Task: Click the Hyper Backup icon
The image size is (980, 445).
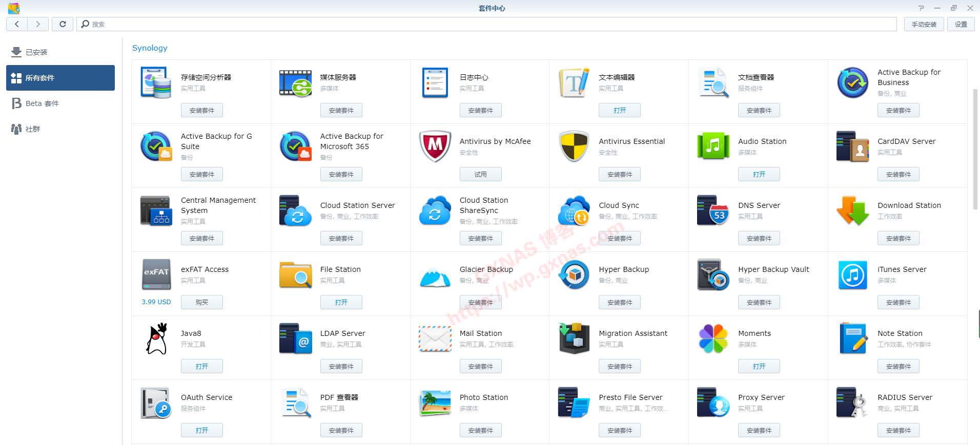Action: click(574, 274)
